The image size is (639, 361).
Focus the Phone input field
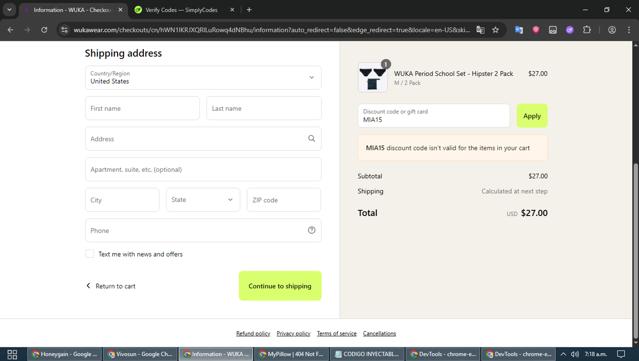pos(203,230)
